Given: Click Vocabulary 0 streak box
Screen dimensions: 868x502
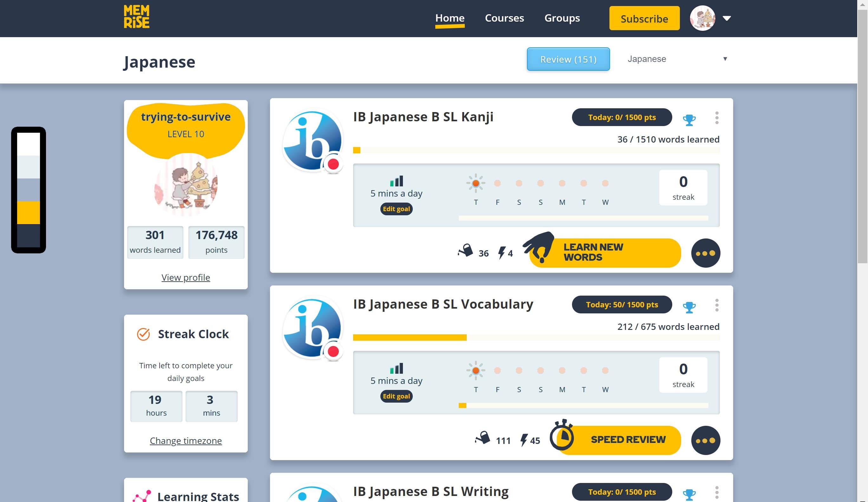Looking at the screenshot, I should 683,375.
